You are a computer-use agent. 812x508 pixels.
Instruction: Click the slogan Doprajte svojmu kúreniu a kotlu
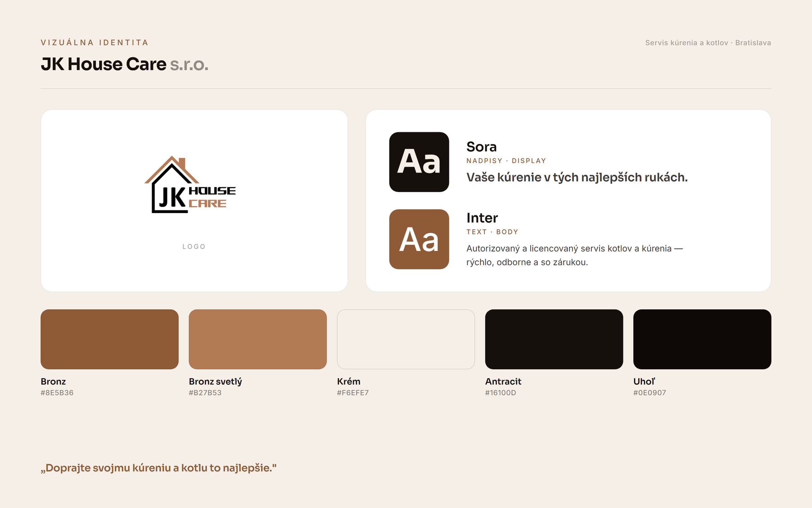[159, 468]
